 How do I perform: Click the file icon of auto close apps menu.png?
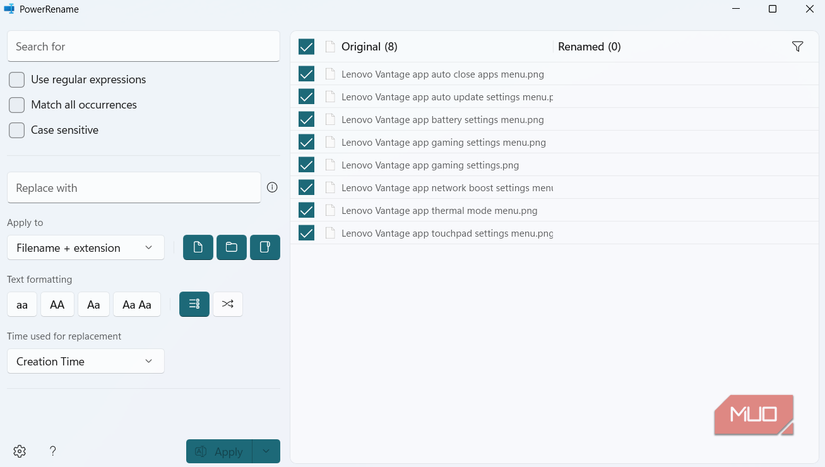[330, 74]
